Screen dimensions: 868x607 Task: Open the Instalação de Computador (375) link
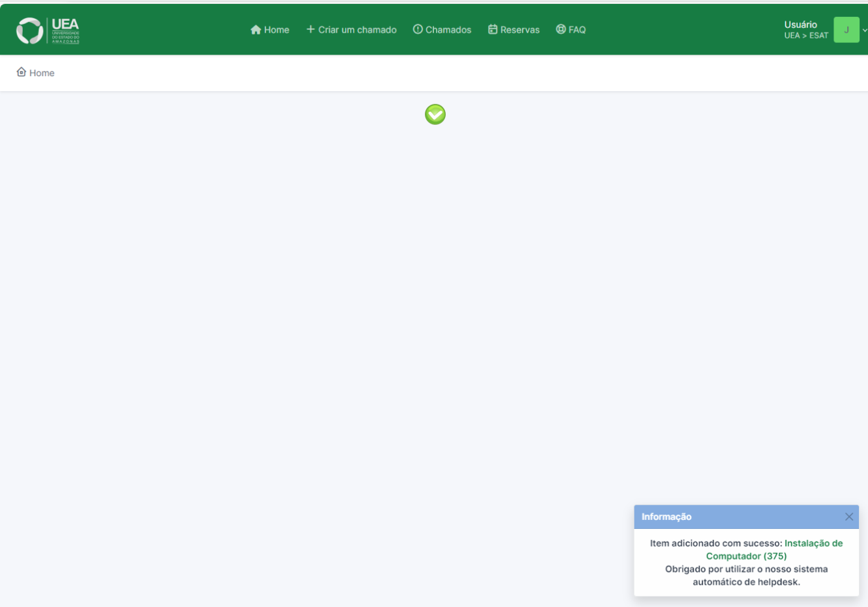(813, 543)
